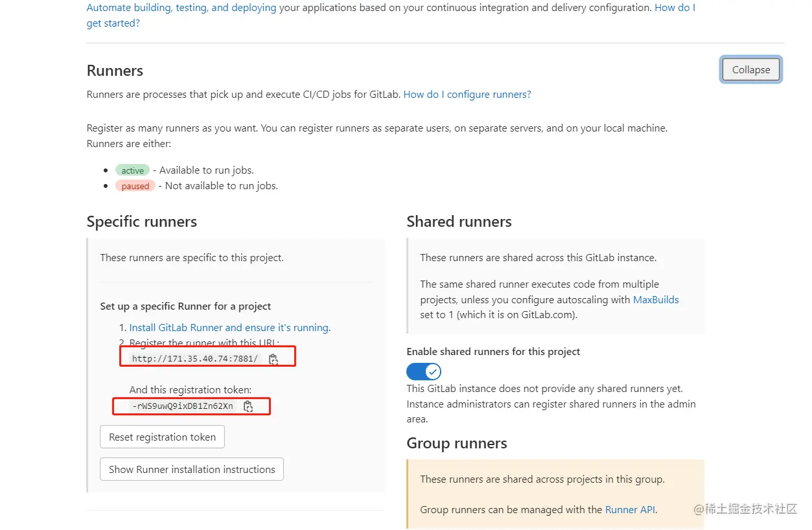The image size is (812, 530).
Task: Click the Runners section heading
Action: [x=115, y=71]
